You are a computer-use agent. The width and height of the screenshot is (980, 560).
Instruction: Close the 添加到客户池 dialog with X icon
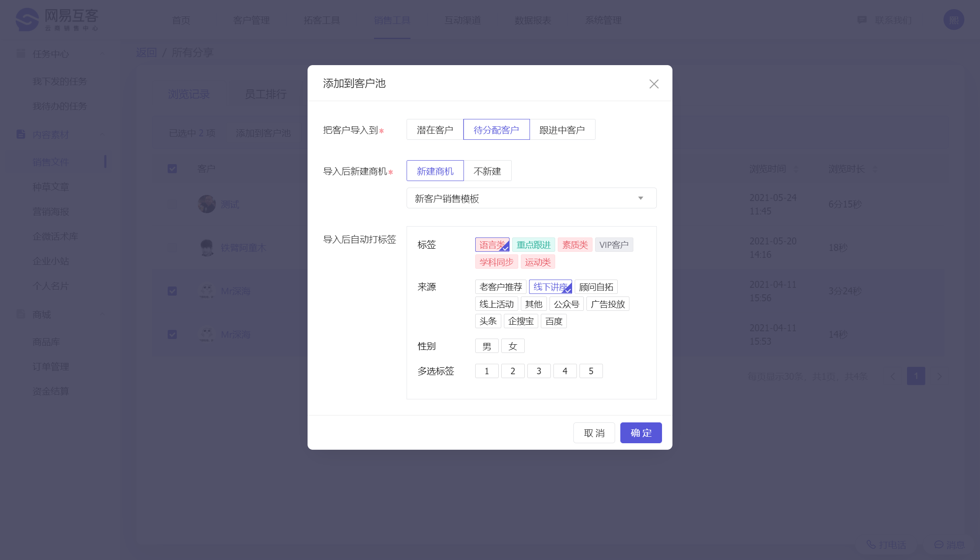pos(654,84)
